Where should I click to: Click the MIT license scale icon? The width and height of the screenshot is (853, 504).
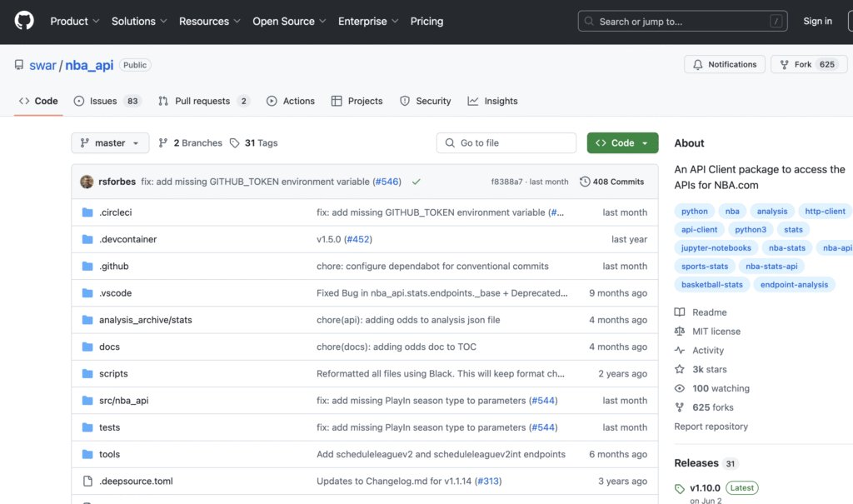(680, 332)
